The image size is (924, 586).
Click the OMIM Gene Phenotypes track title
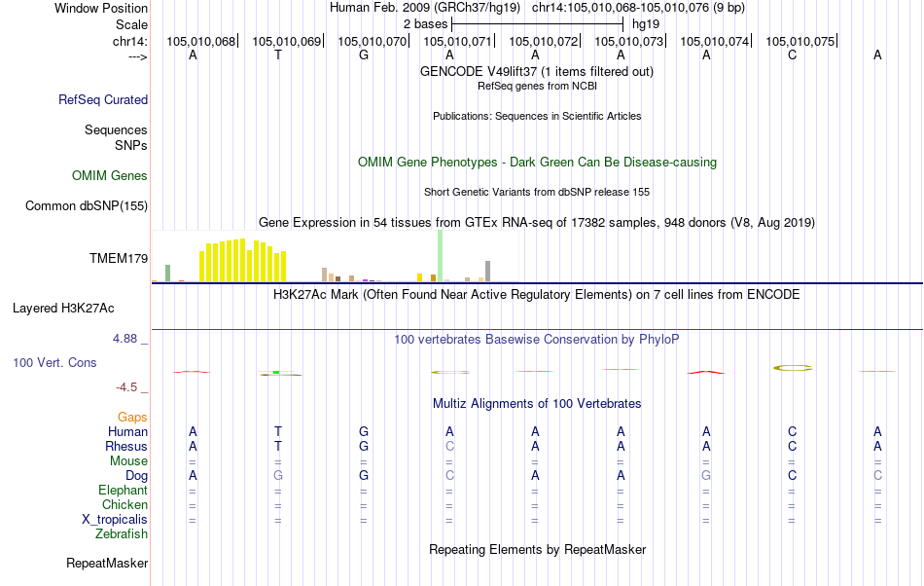point(537,163)
